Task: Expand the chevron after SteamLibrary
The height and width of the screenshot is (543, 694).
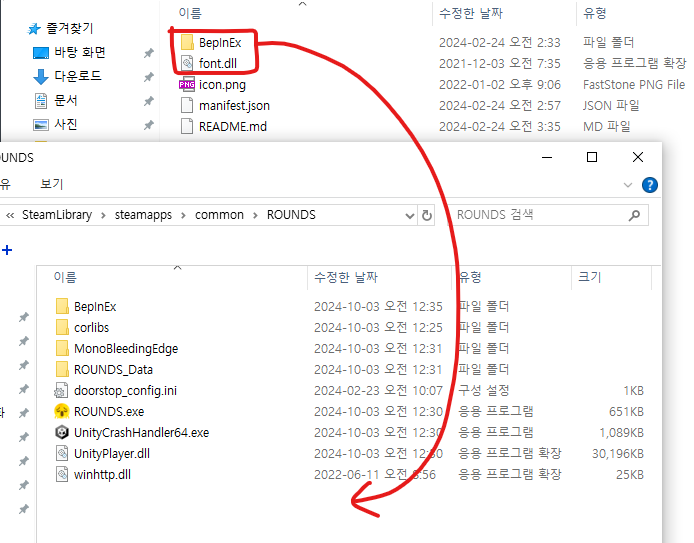Action: [x=103, y=216]
